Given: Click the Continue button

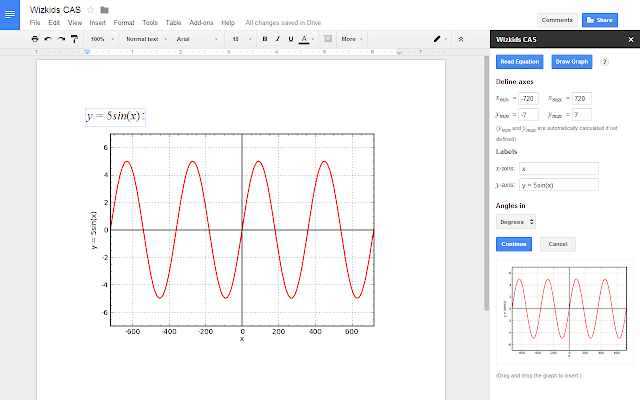Looking at the screenshot, I should pyautogui.click(x=514, y=244).
